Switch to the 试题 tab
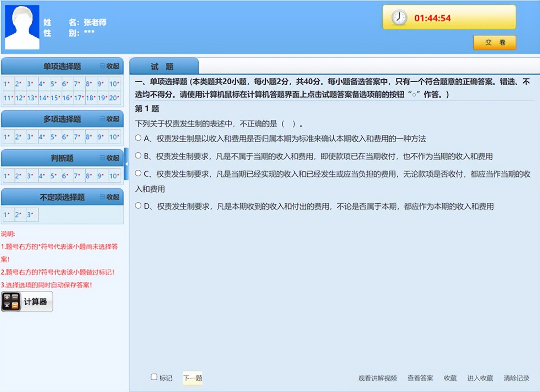The width and height of the screenshot is (540, 392). coord(164,66)
